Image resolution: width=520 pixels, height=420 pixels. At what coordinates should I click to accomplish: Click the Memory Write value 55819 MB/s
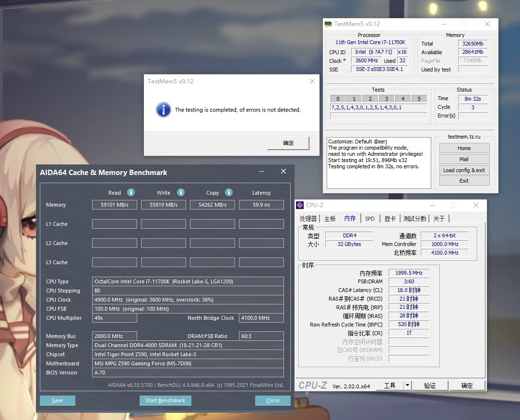tap(164, 205)
